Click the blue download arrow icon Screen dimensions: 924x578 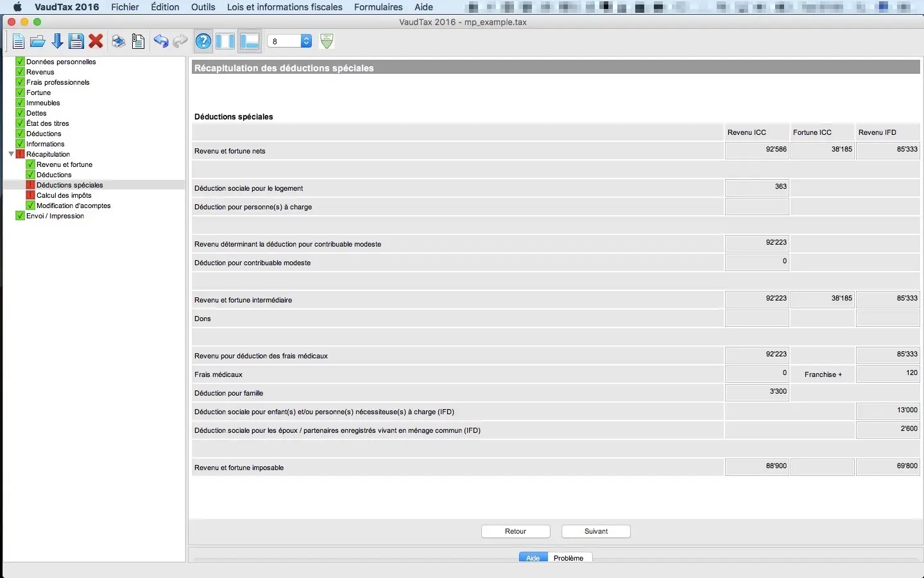click(x=57, y=42)
